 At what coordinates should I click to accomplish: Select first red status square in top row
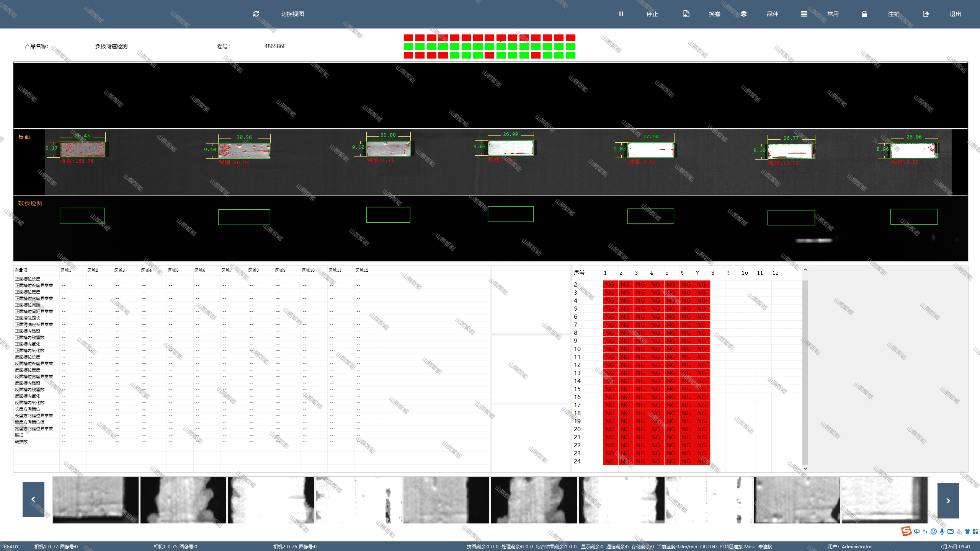pos(408,37)
